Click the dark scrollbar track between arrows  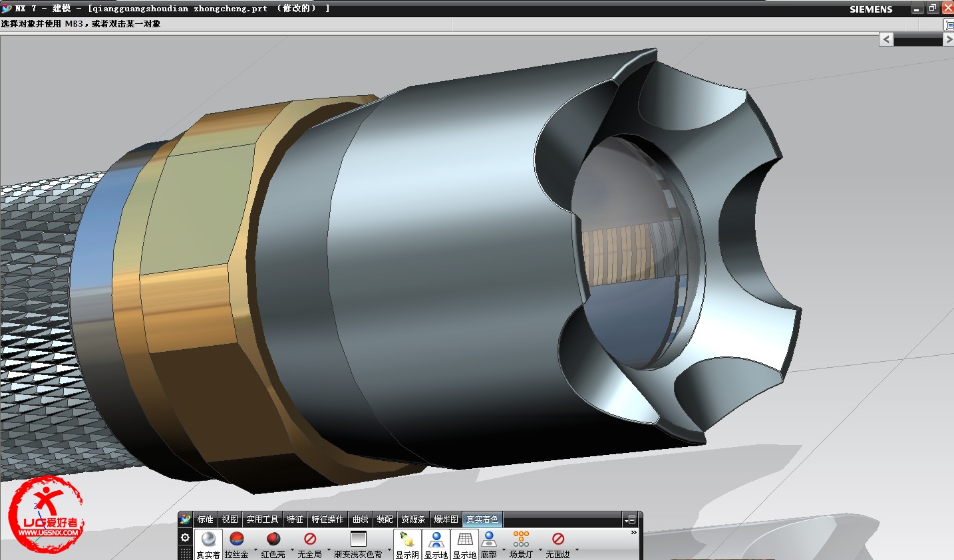[918, 39]
